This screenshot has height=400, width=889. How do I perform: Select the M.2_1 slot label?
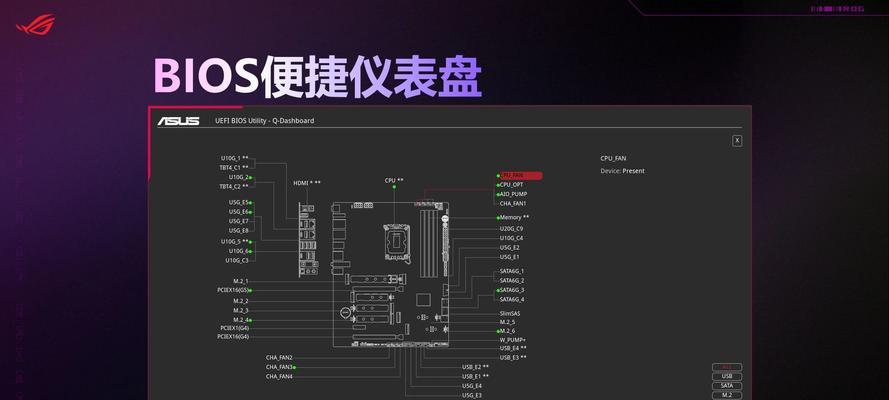pos(240,281)
